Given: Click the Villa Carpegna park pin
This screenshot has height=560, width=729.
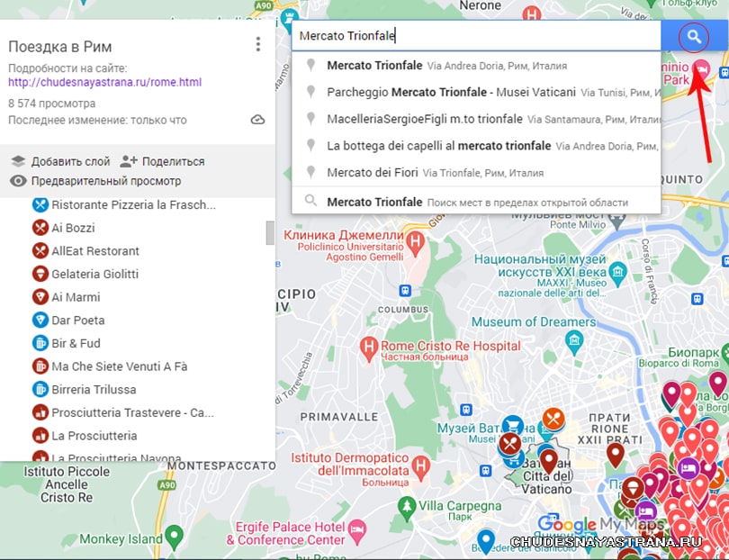Looking at the screenshot, I should tap(408, 509).
